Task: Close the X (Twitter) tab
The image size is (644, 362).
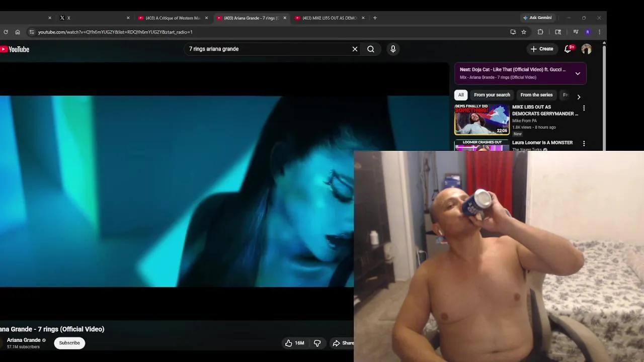Action: click(128, 18)
